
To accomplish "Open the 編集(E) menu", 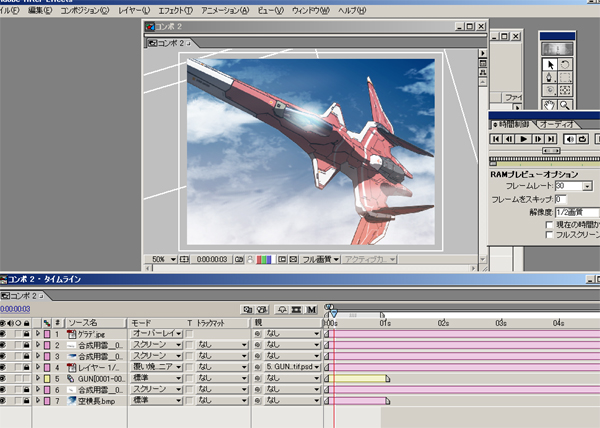I will click(x=39, y=10).
